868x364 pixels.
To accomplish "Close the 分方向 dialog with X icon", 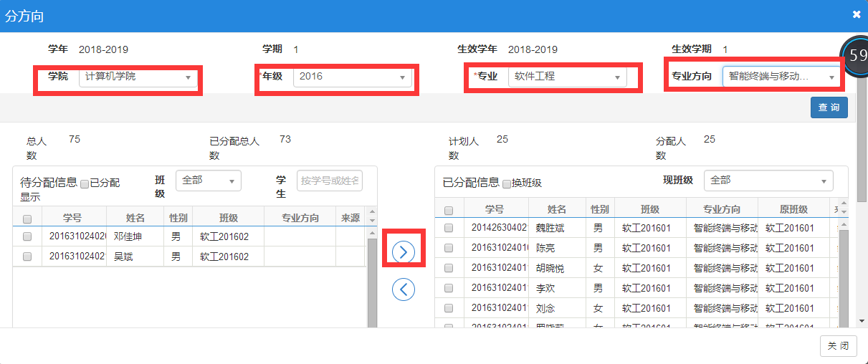I will (x=857, y=14).
